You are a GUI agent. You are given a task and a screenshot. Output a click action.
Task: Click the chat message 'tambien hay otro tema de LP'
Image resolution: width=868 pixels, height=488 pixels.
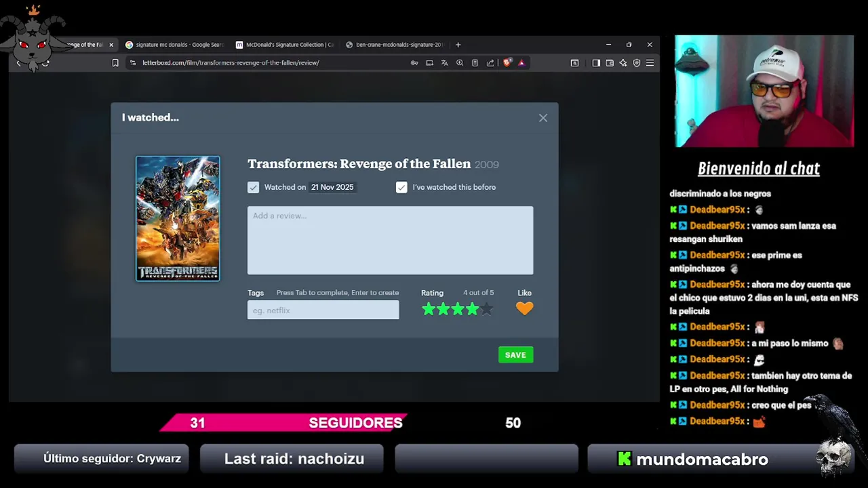pos(761,382)
